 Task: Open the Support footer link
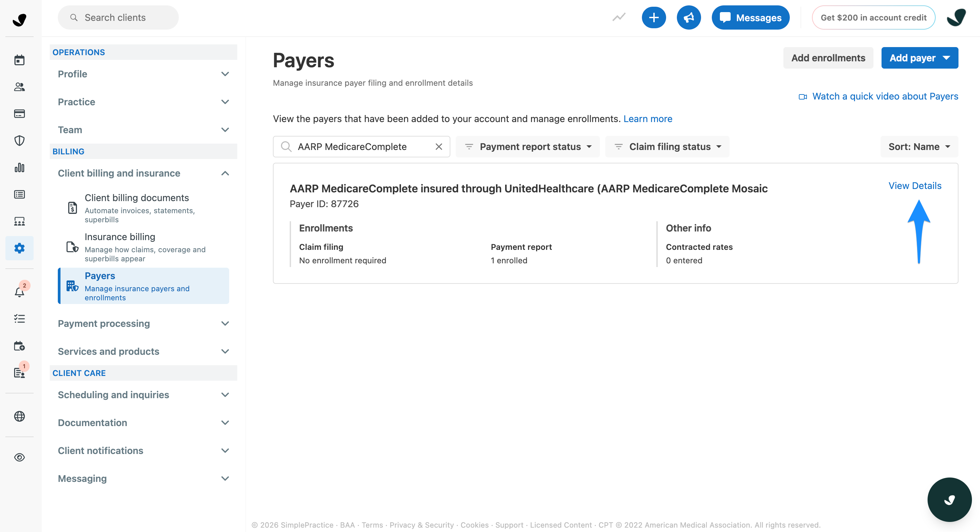coord(509,525)
